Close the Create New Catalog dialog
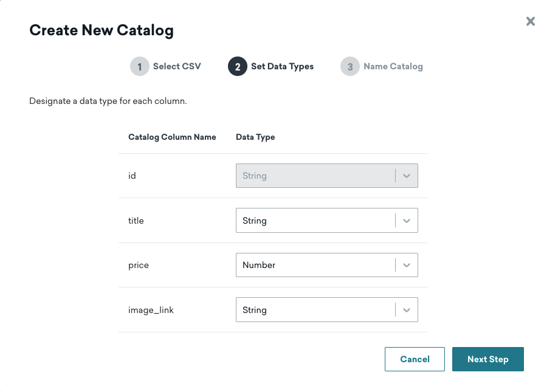 click(530, 22)
